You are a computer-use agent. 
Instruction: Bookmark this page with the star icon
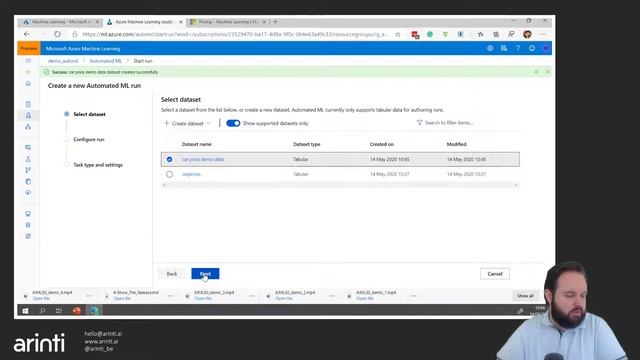tap(398, 34)
